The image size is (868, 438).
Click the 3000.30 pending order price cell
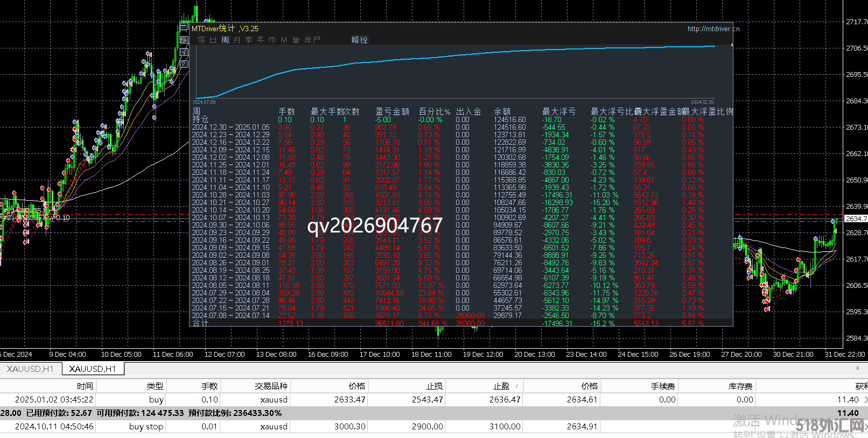350,426
